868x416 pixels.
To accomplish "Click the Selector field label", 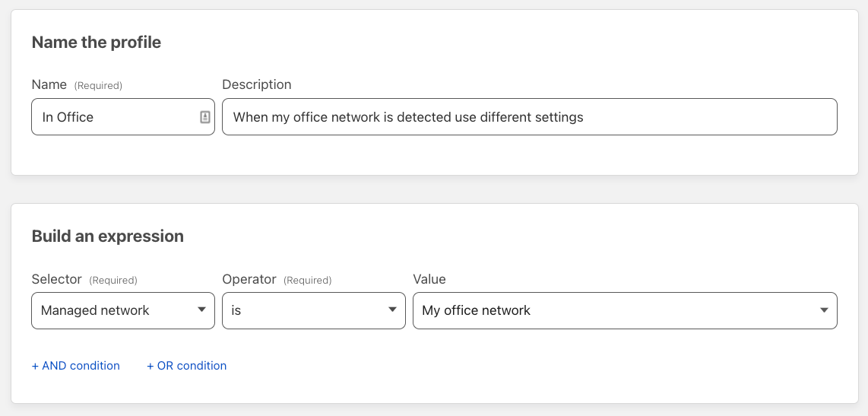I will coord(56,279).
